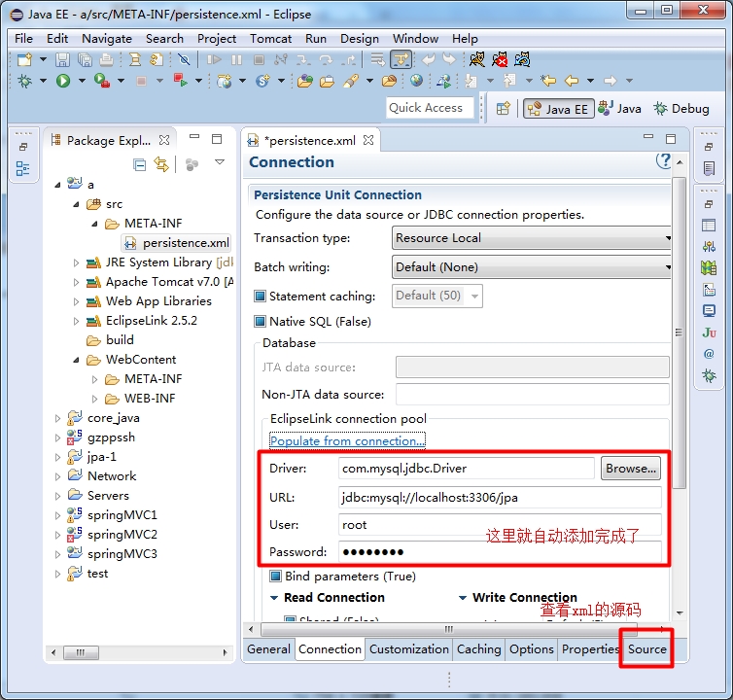The image size is (733, 700).
Task: Click the Print toolbar icon
Action: 107,60
